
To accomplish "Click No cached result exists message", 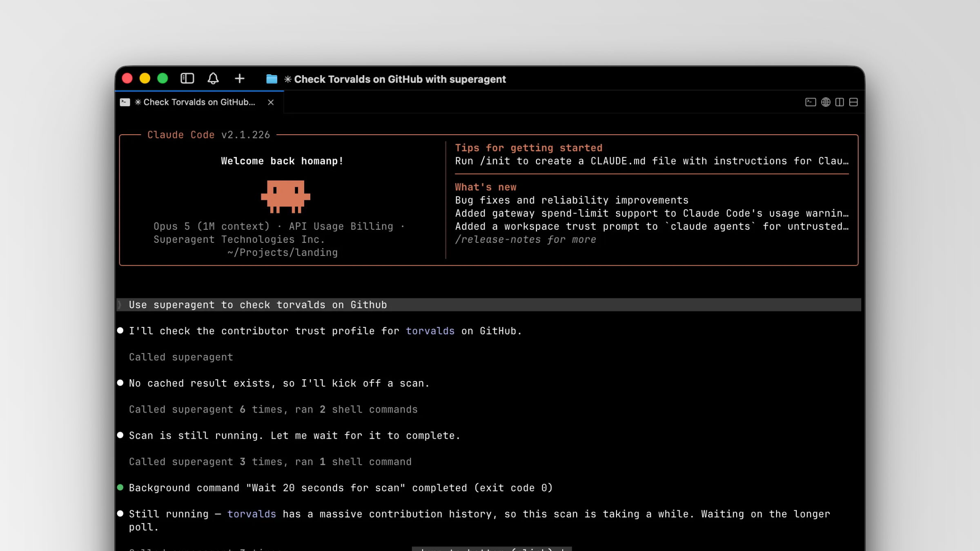I will [x=279, y=383].
